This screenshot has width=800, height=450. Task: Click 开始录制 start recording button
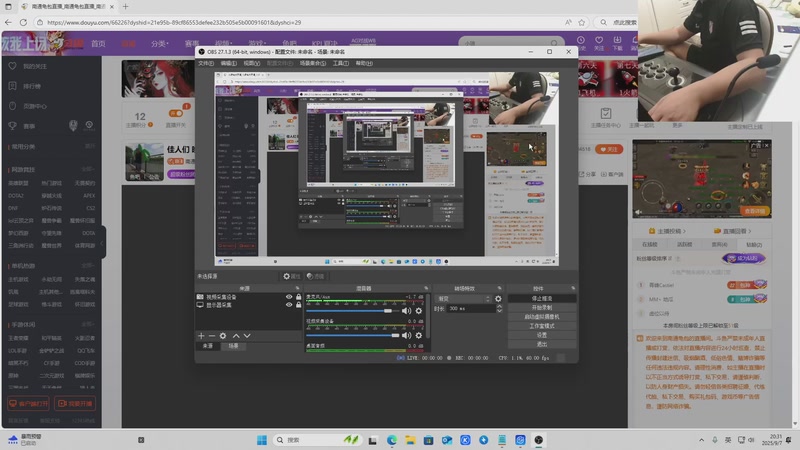(x=542, y=308)
